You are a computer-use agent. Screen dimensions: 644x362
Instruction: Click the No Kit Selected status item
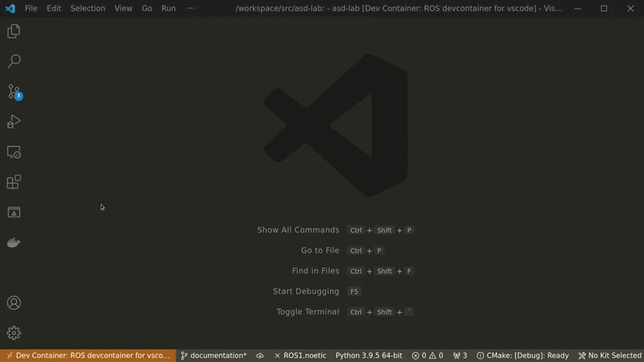(x=610, y=356)
